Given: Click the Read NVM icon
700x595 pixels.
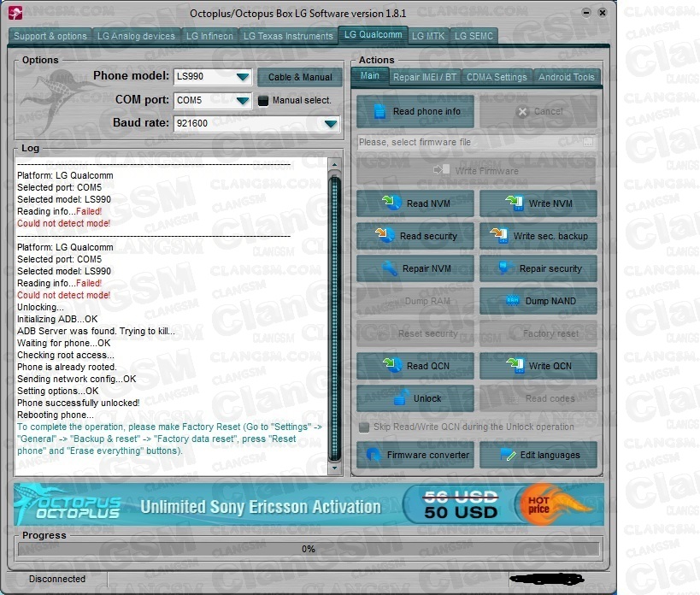Looking at the screenshot, I should [391, 203].
